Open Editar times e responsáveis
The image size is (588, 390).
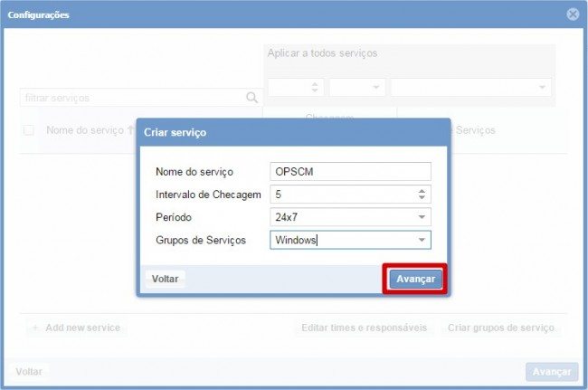coord(364,328)
